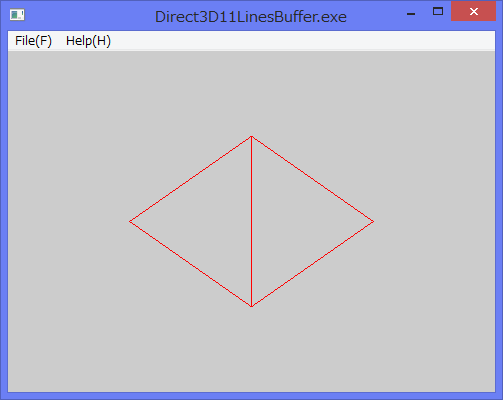503x400 pixels.
Task: Click empty gray canvas above the diamond
Action: tap(251, 93)
